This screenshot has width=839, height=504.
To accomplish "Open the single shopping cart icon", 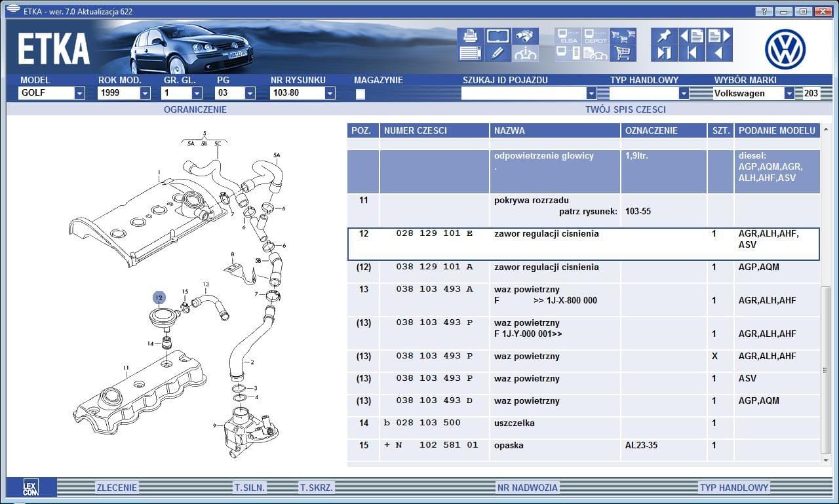I will [623, 53].
